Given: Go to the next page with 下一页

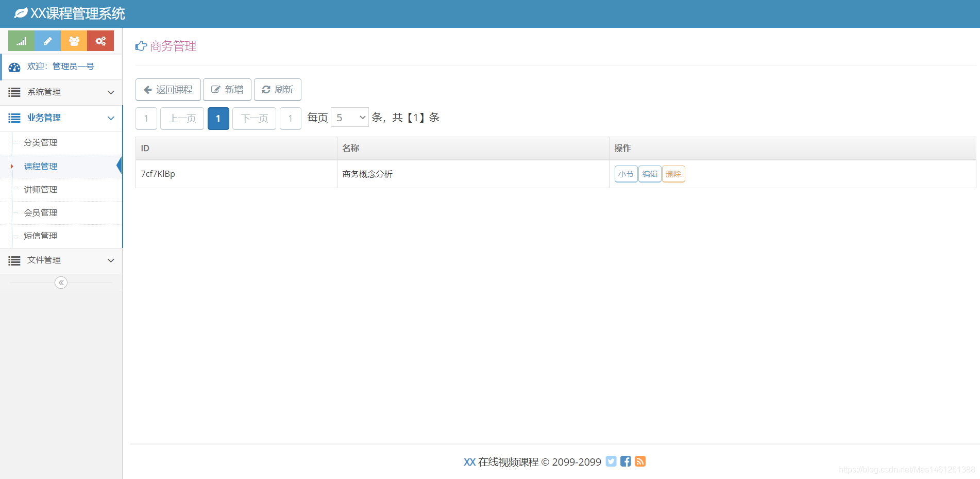Looking at the screenshot, I should tap(255, 119).
